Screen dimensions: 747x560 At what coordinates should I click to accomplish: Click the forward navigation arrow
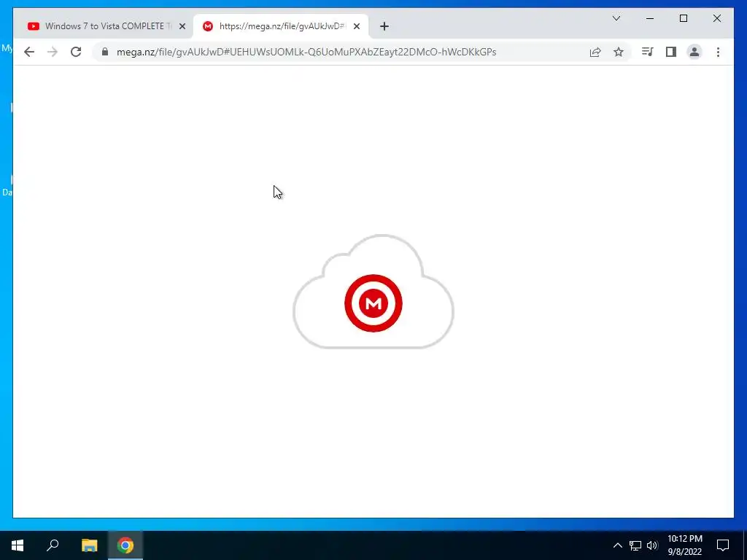point(53,52)
